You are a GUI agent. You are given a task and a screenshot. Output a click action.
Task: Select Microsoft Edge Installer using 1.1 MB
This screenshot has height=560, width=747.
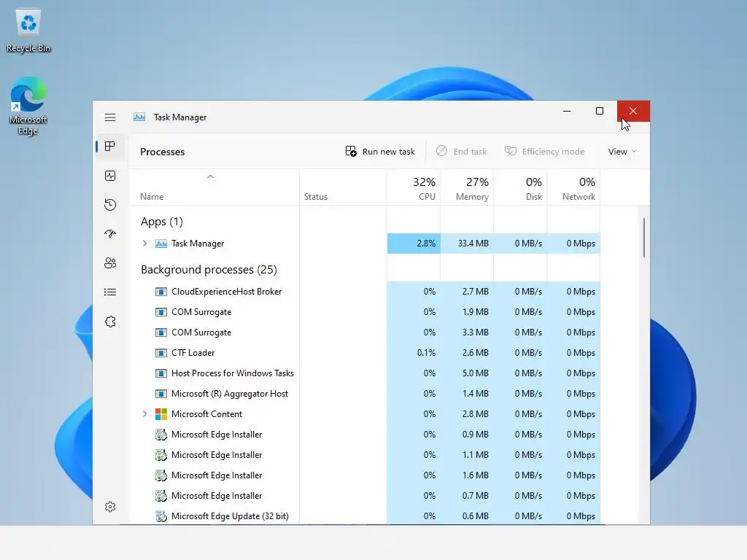[x=365, y=455]
